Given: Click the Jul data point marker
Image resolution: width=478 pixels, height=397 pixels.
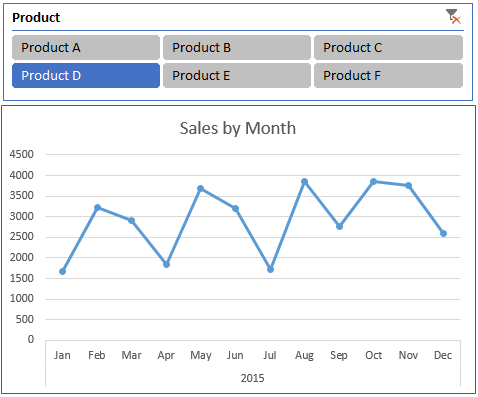Looking at the screenshot, I should click(x=270, y=269).
